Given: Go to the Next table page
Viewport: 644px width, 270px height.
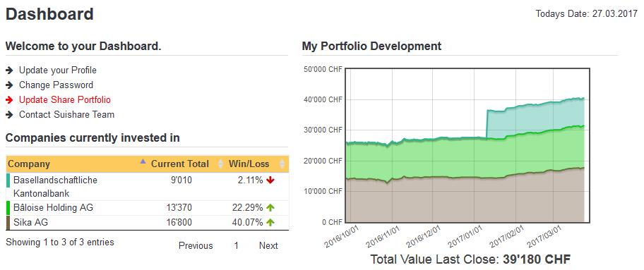Looking at the screenshot, I should 268,246.
